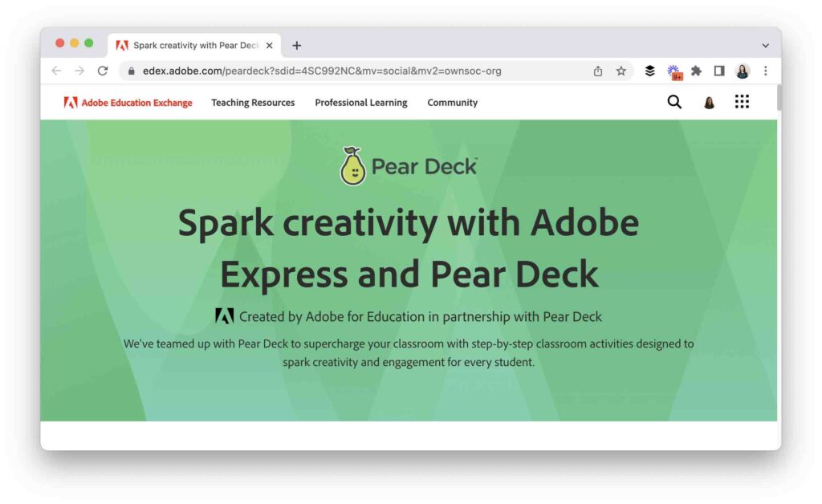This screenshot has width=822, height=504.
Task: Click the apps grid icon in the site header
Action: pyautogui.click(x=742, y=101)
